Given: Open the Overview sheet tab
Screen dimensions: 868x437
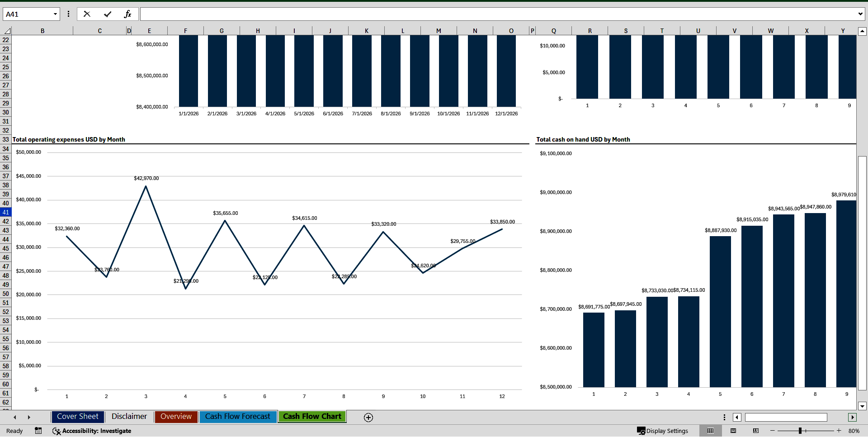Looking at the screenshot, I should pos(176,417).
